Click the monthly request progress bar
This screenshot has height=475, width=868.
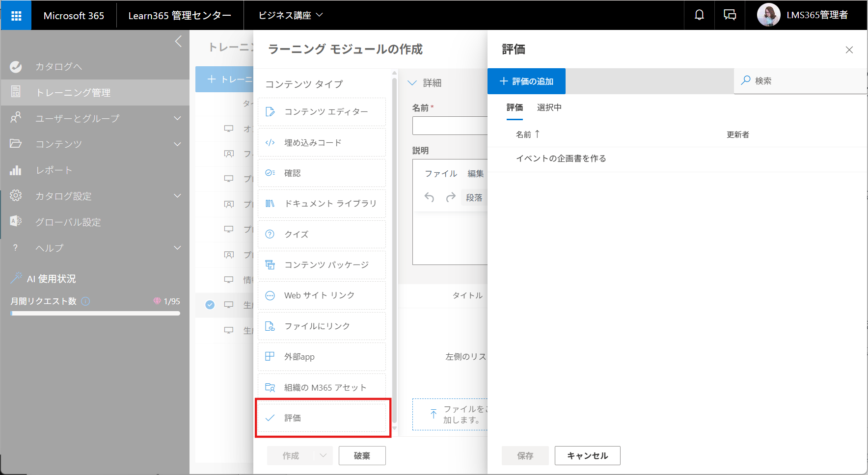(x=95, y=313)
